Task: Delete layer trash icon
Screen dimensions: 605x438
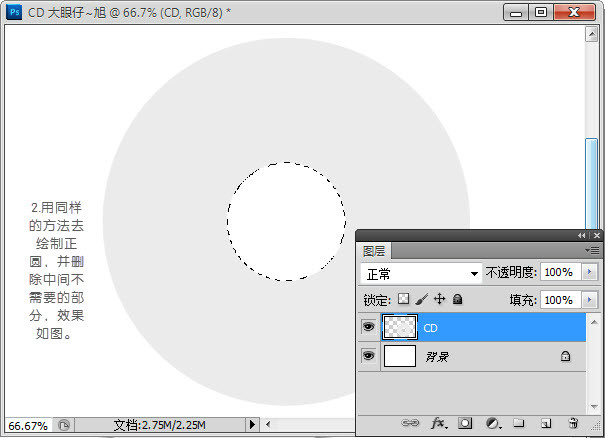Action: [573, 423]
